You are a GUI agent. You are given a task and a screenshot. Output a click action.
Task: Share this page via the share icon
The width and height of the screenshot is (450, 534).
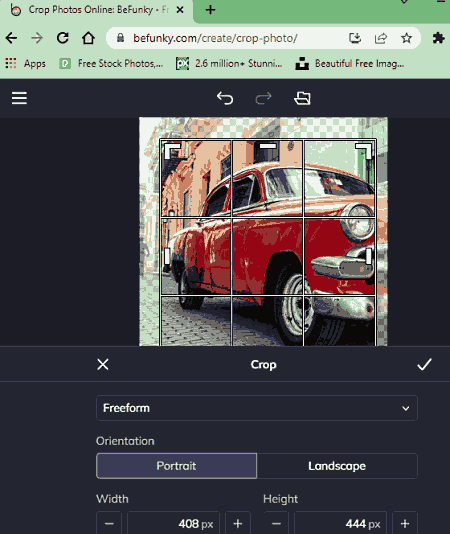pos(381,38)
